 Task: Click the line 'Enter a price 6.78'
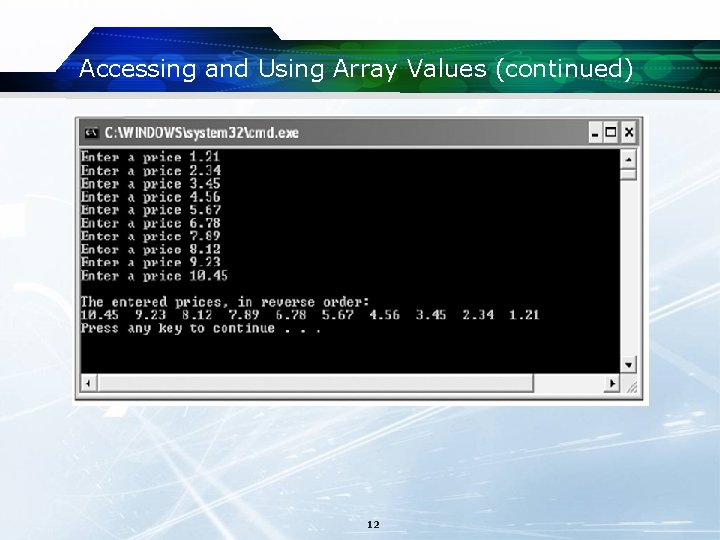point(151,223)
